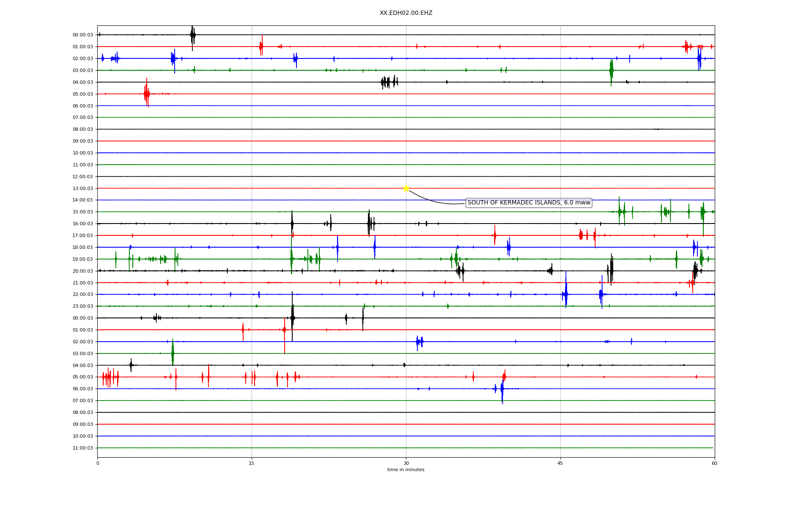Click the South of Kermadec Islands annotation
This screenshot has height=508, width=812.
pyautogui.click(x=528, y=203)
